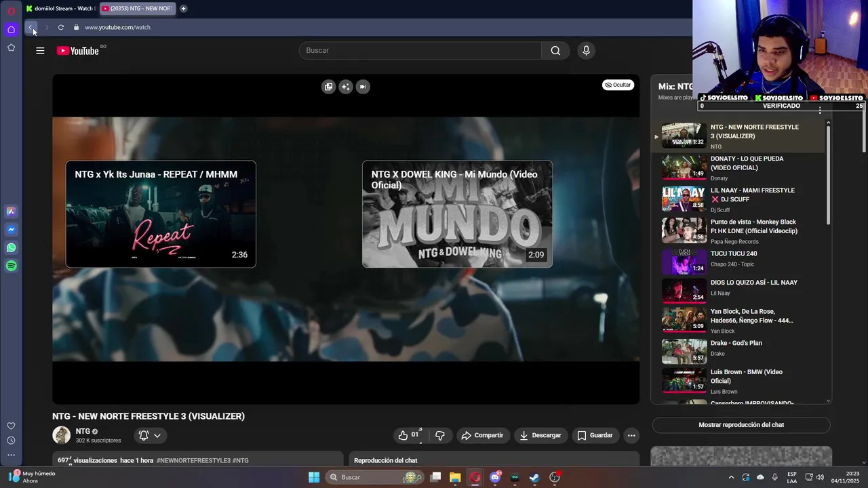The height and width of the screenshot is (488, 868).
Task: Click the mix playlist scrollbar
Action: [828, 176]
